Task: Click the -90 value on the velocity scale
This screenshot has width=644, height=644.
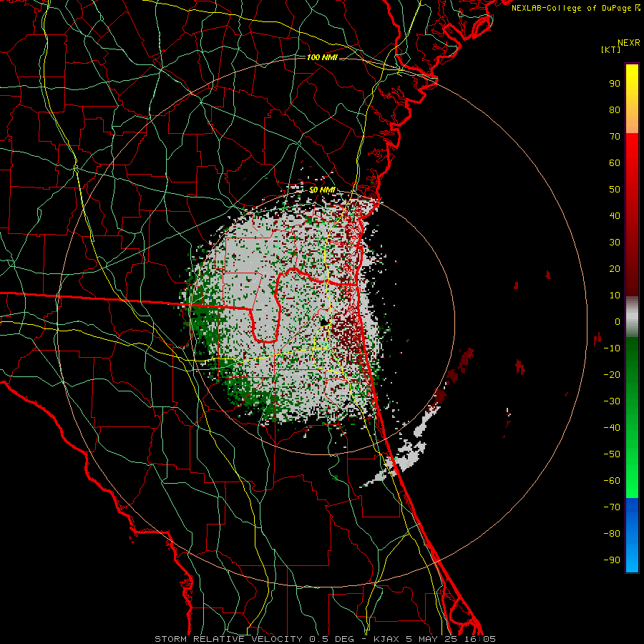Action: [612, 560]
